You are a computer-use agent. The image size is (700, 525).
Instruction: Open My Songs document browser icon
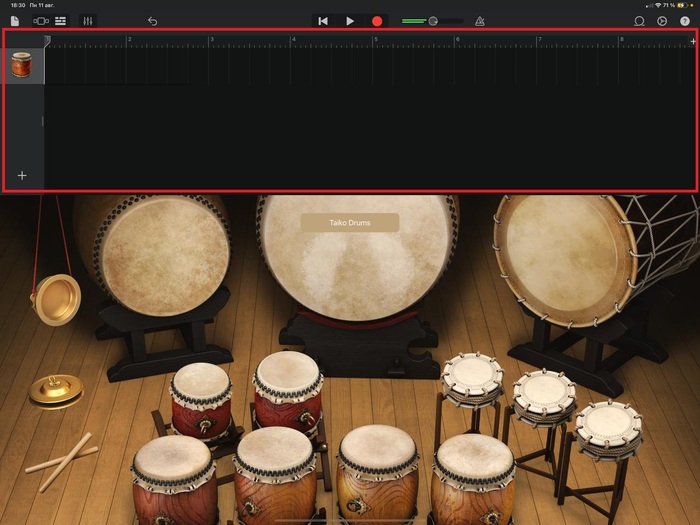click(x=15, y=21)
